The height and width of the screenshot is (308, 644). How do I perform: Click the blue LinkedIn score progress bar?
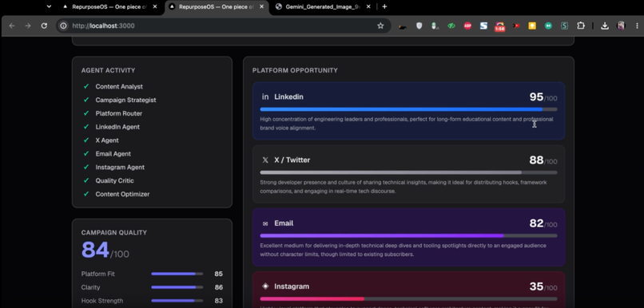[x=408, y=109]
